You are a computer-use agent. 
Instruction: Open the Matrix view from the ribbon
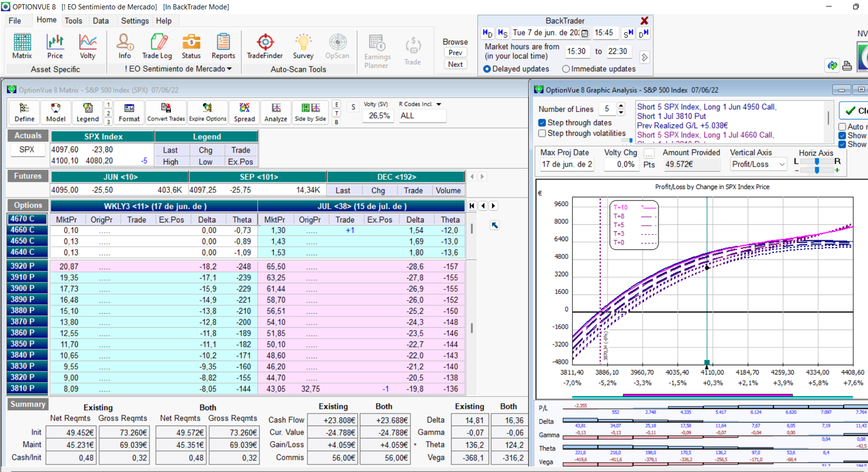(22, 46)
